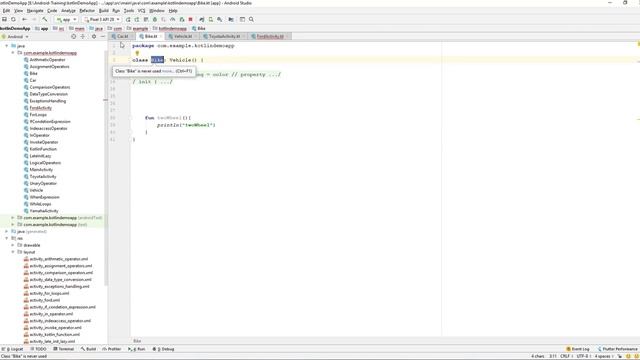Open the Pixel 3 API device dropdown
Image resolution: width=640 pixels, height=360 pixels.
coord(102,19)
